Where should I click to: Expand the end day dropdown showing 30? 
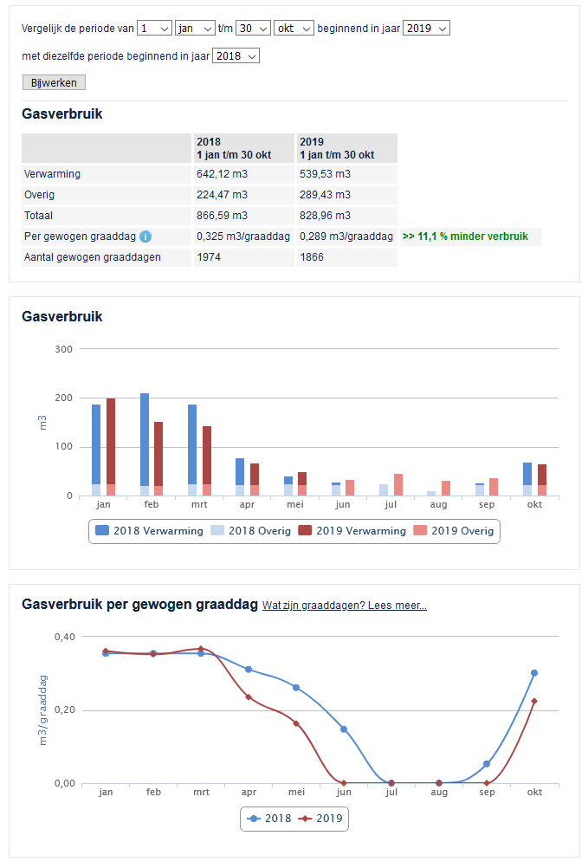coord(254,29)
